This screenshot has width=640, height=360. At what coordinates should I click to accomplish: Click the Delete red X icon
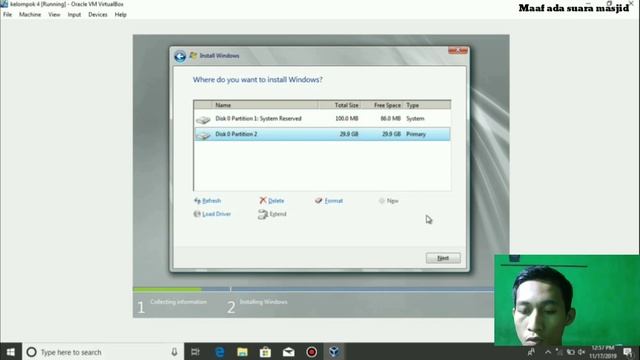click(x=263, y=200)
